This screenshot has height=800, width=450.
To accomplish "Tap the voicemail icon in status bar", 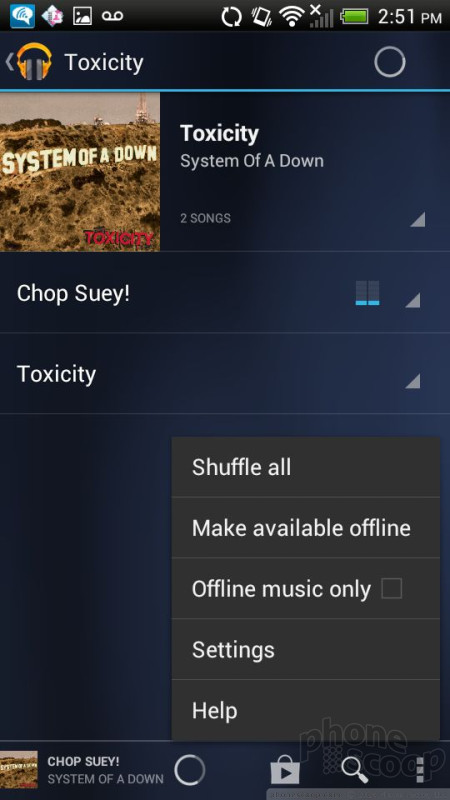I will click(x=112, y=16).
